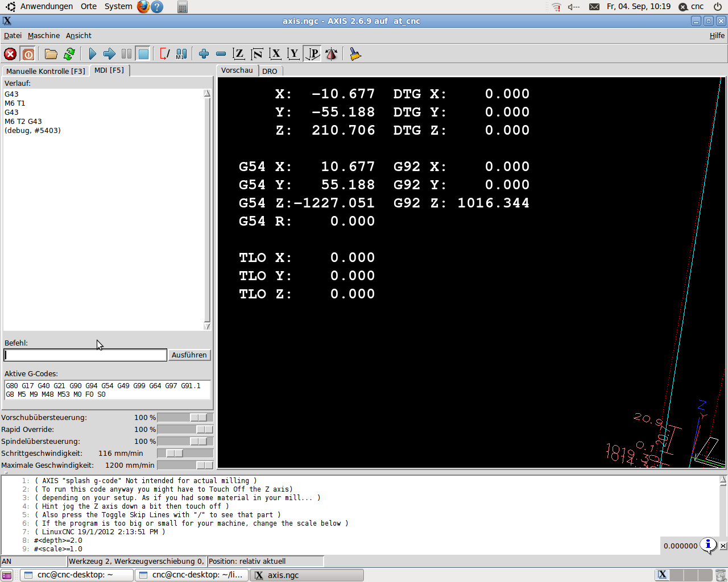Switch to Vorschau tab

[237, 70]
